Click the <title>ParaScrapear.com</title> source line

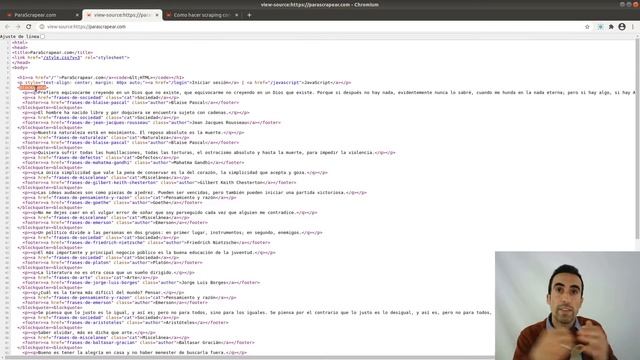coord(52,53)
